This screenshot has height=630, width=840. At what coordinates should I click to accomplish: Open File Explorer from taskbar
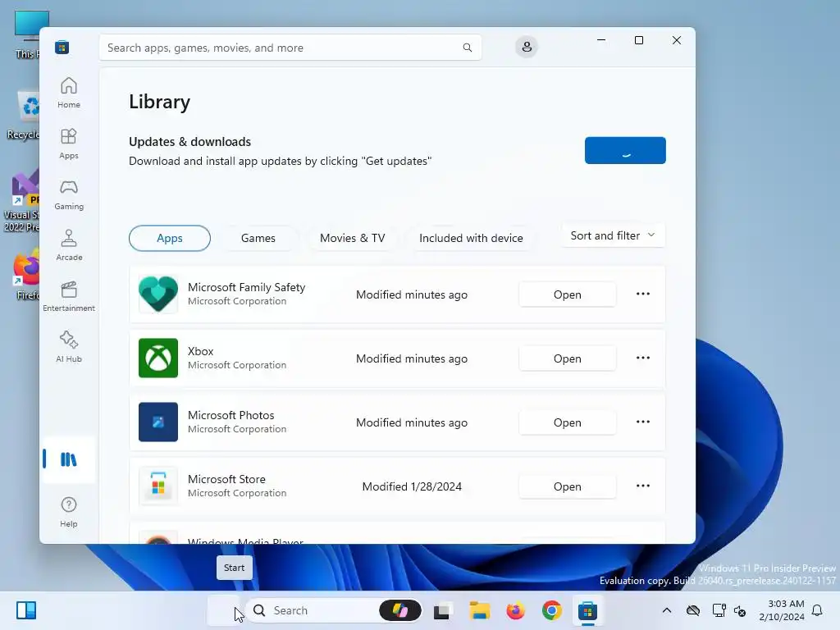pos(479,610)
